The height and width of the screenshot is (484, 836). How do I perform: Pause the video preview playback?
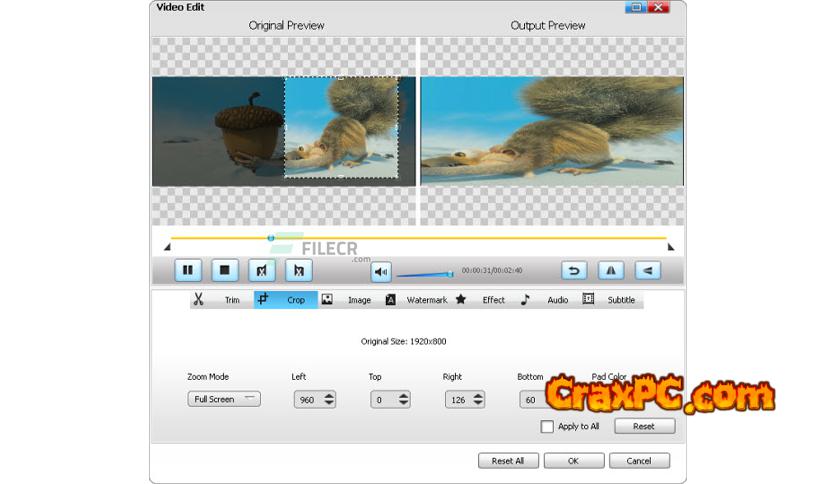click(187, 270)
